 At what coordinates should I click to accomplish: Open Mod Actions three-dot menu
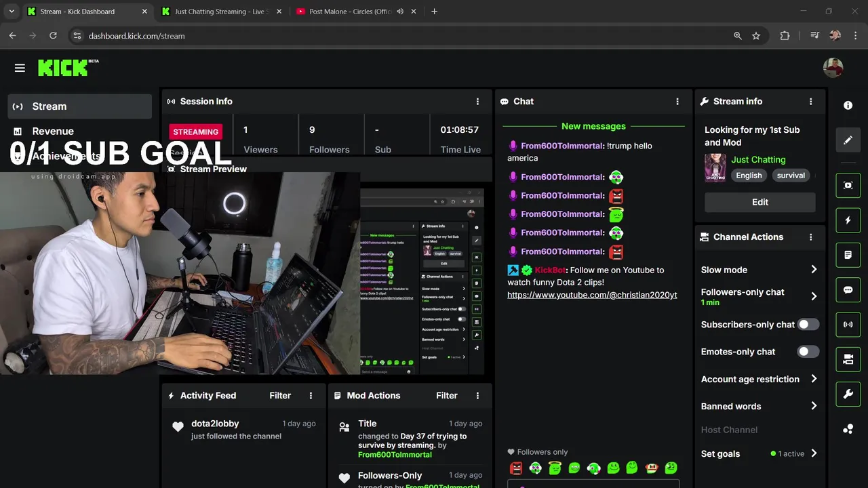[x=477, y=396]
